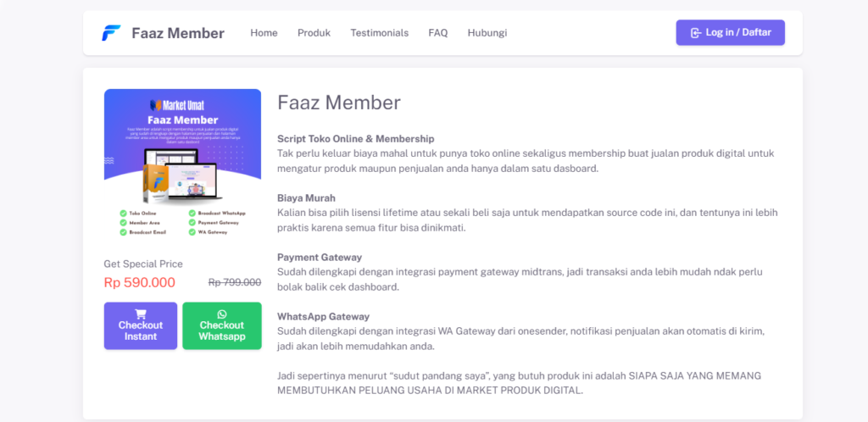868x422 pixels.
Task: Click the green check beside WA Gateway
Action: click(193, 232)
